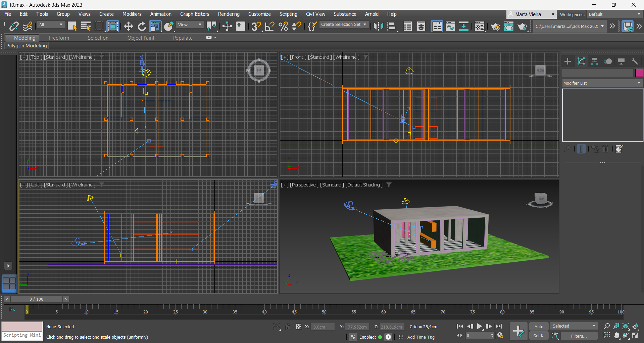Open the Render Setup teapot icon

pyautogui.click(x=495, y=26)
